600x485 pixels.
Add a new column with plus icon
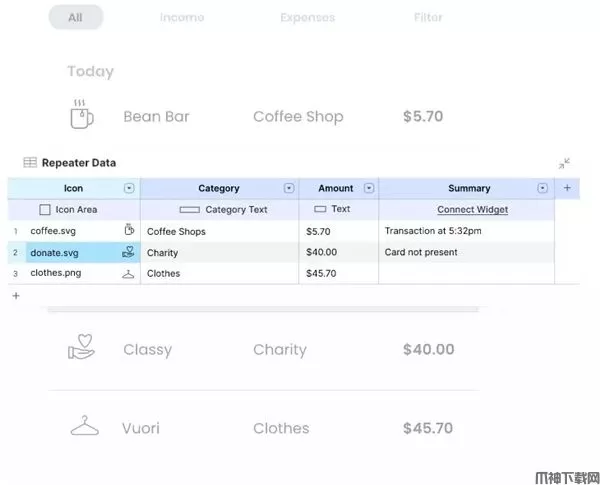pos(567,188)
